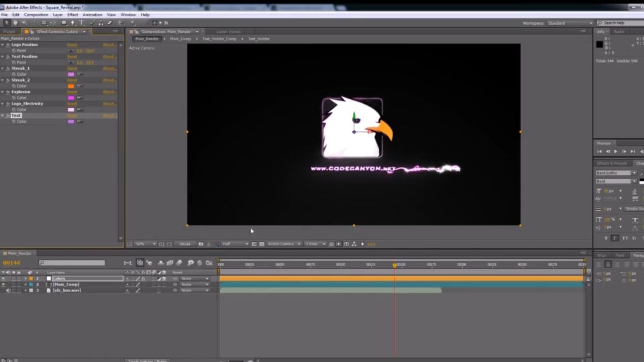
Task: Collapse the Text Position effect
Action: (x=3, y=56)
